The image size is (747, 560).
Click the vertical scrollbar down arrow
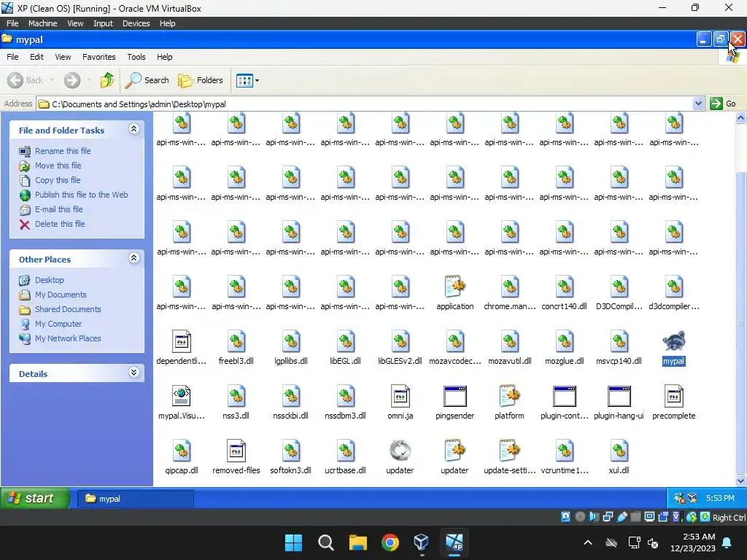tap(740, 481)
